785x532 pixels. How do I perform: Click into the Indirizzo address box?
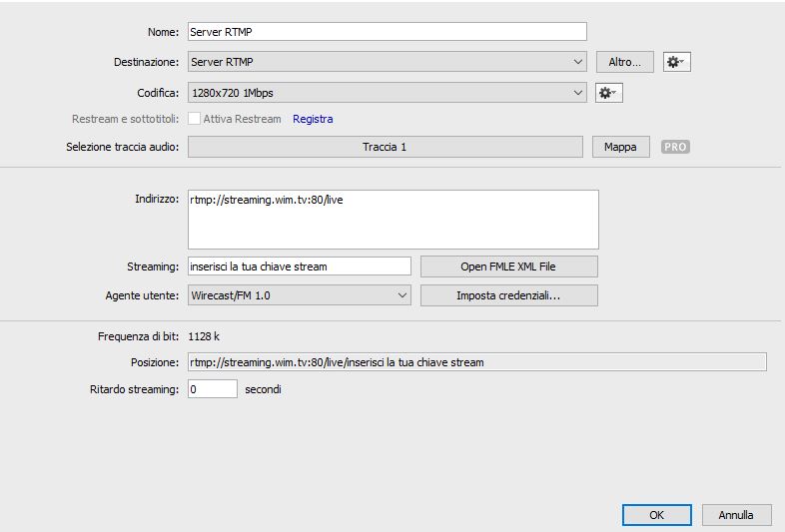(393, 220)
